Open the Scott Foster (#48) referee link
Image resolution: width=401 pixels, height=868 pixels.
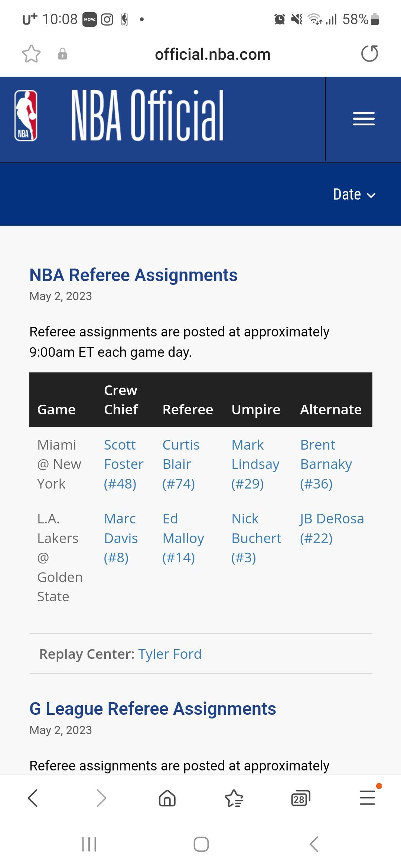tap(123, 464)
